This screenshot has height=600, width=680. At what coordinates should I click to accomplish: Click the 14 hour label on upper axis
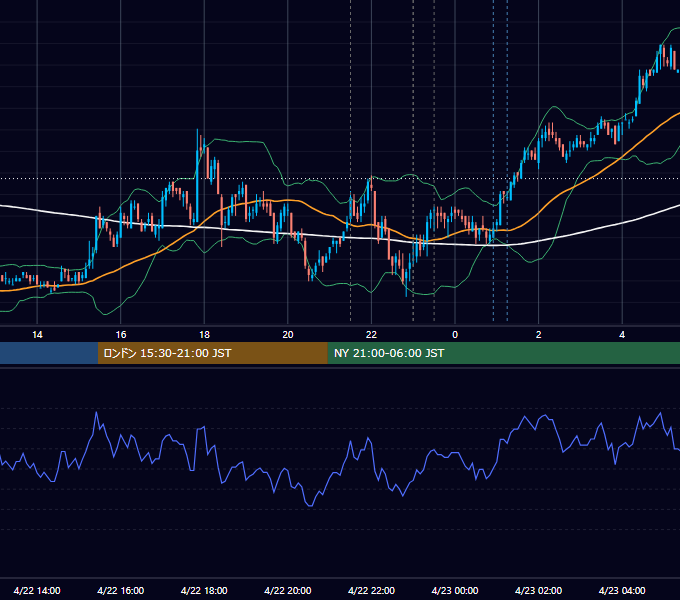pyautogui.click(x=37, y=335)
